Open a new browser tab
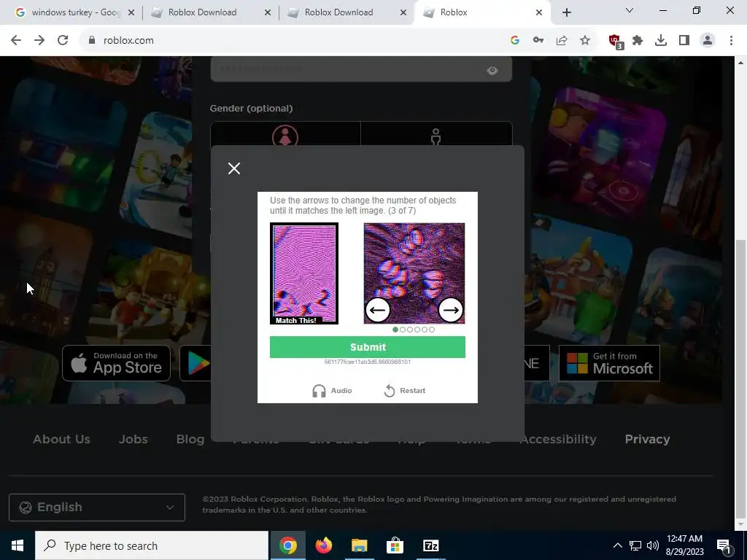The height and width of the screenshot is (560, 747). click(566, 12)
